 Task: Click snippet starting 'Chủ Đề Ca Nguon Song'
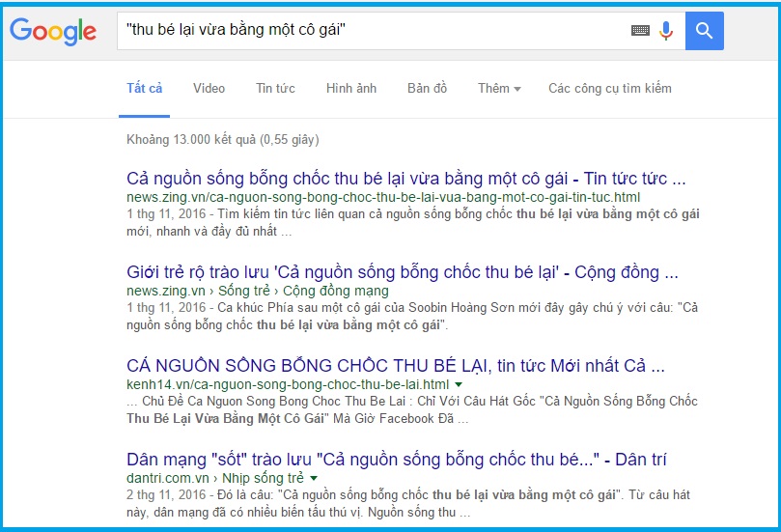click(x=412, y=410)
